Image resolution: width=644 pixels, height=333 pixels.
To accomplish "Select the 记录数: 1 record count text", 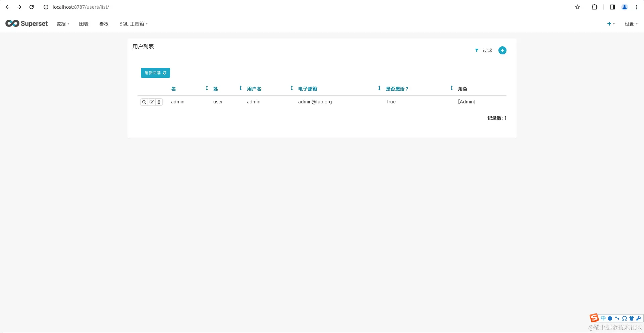I will point(497,118).
